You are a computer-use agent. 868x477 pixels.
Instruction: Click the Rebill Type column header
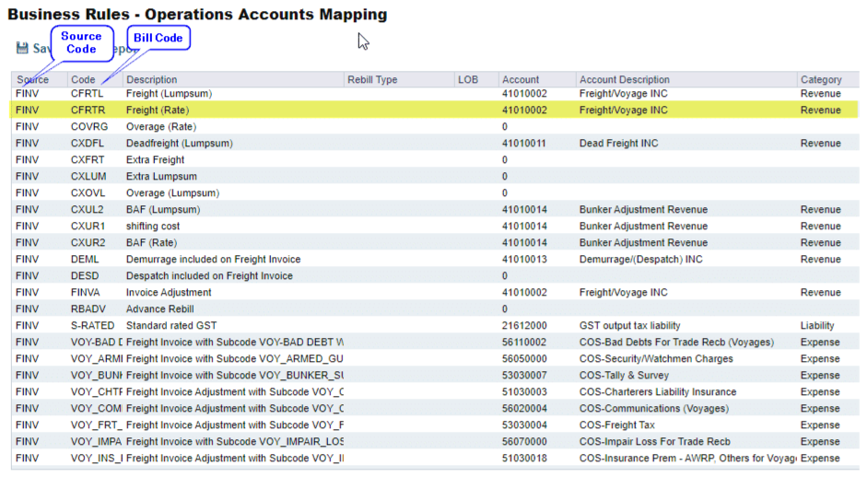[x=372, y=80]
